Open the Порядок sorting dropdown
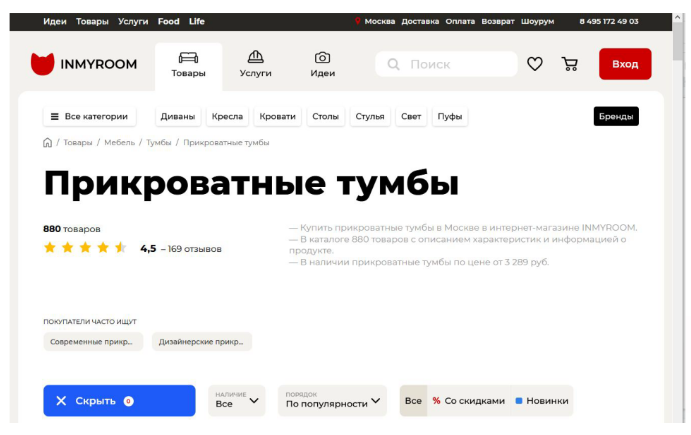The height and width of the screenshot is (435, 691). 333,401
